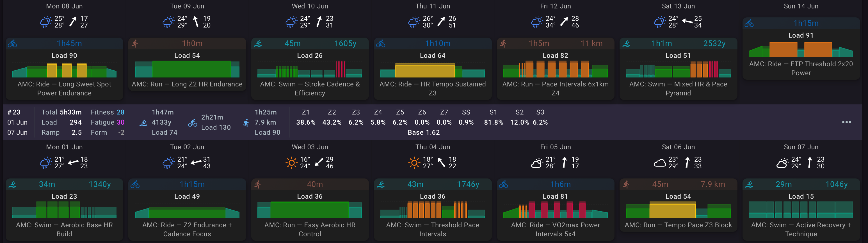The width and height of the screenshot is (868, 243).
Task: Click the VO2max Power Intervals chart
Action: [x=555, y=210]
